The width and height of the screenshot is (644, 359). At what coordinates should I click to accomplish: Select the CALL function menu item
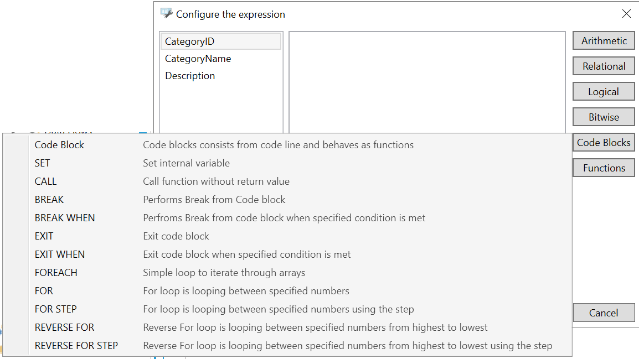(x=45, y=181)
